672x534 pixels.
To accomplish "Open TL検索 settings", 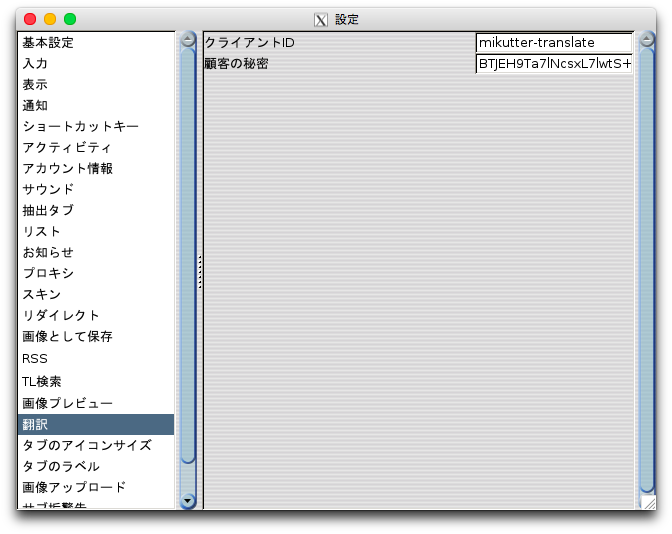I will click(x=96, y=381).
